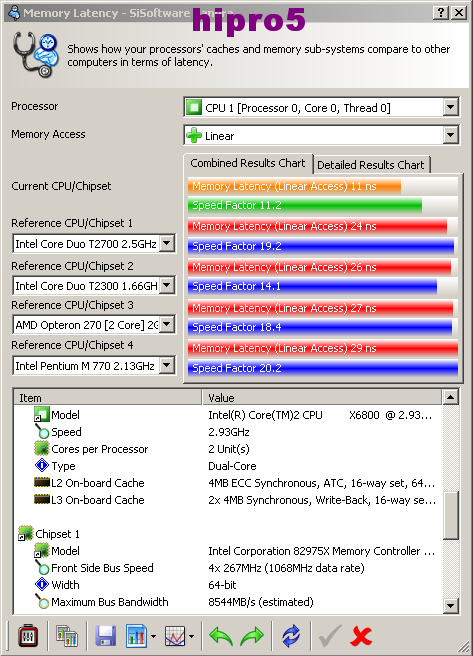Click the Value column header

(322, 397)
